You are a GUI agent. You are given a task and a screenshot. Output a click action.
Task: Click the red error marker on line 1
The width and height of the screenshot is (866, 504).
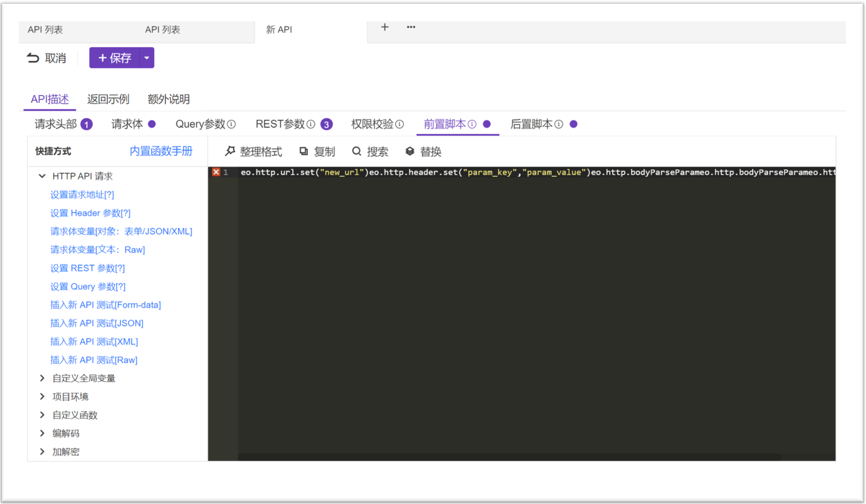click(216, 172)
